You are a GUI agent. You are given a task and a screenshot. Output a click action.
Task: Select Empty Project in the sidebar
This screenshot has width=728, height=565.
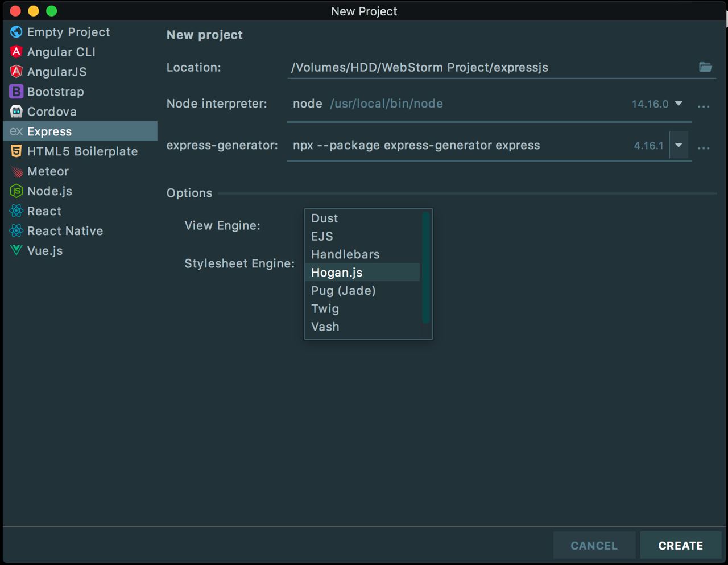(68, 32)
